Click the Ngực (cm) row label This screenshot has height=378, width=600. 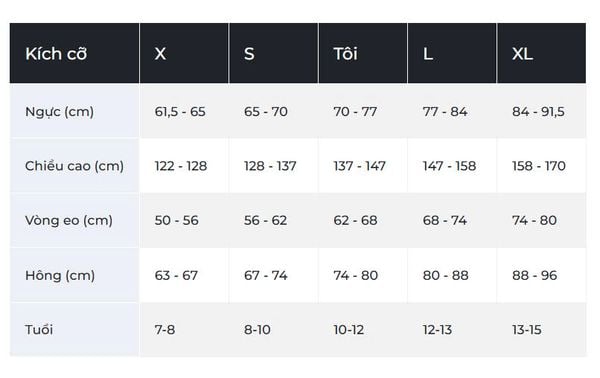59,112
